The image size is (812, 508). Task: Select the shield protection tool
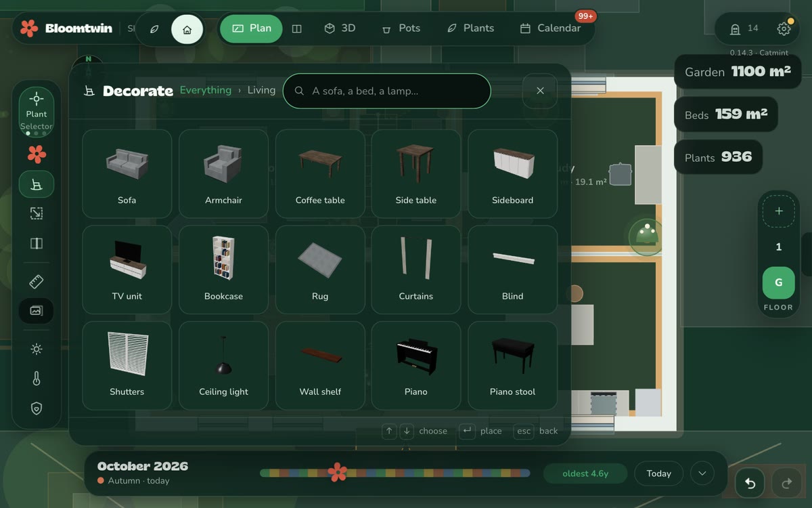click(x=37, y=408)
